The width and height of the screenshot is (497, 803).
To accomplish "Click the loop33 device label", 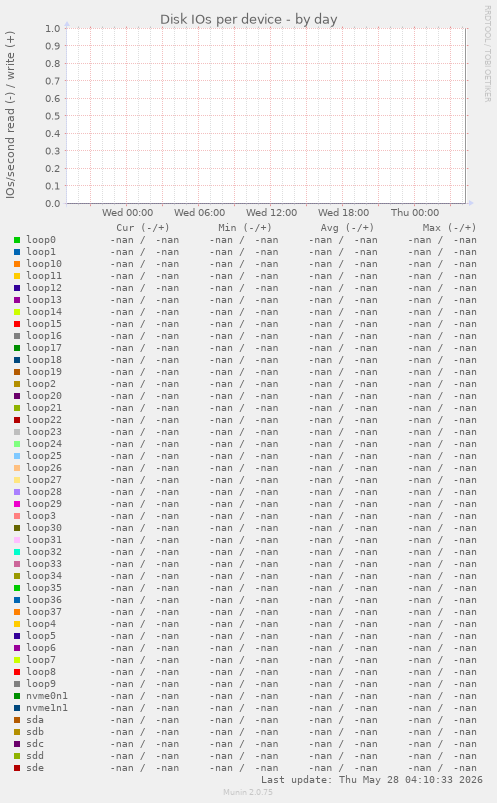I will [44, 564].
